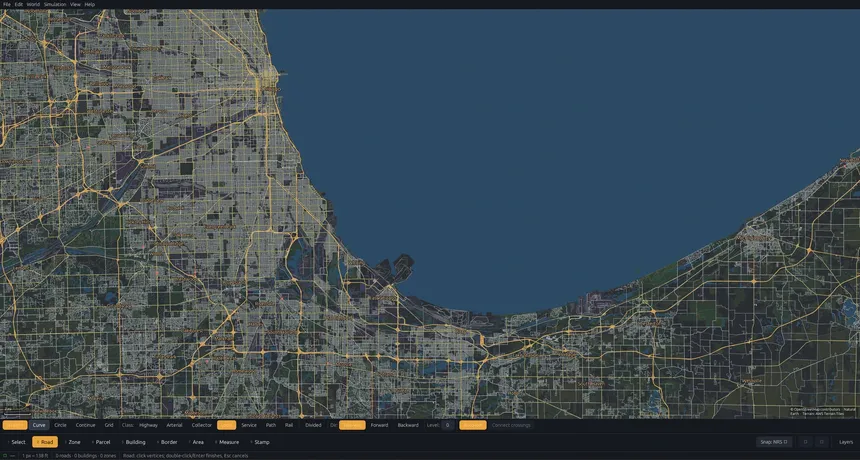Select the Area tool

click(x=196, y=442)
